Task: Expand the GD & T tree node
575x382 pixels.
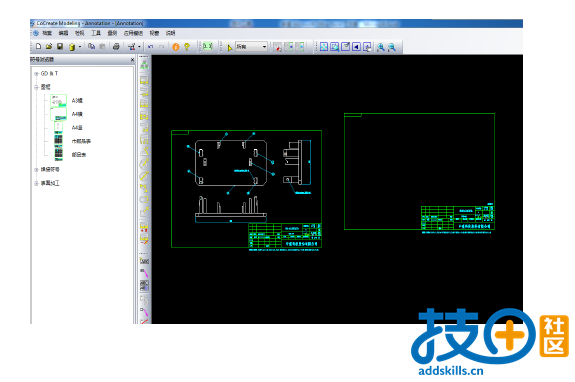Action: click(x=36, y=74)
